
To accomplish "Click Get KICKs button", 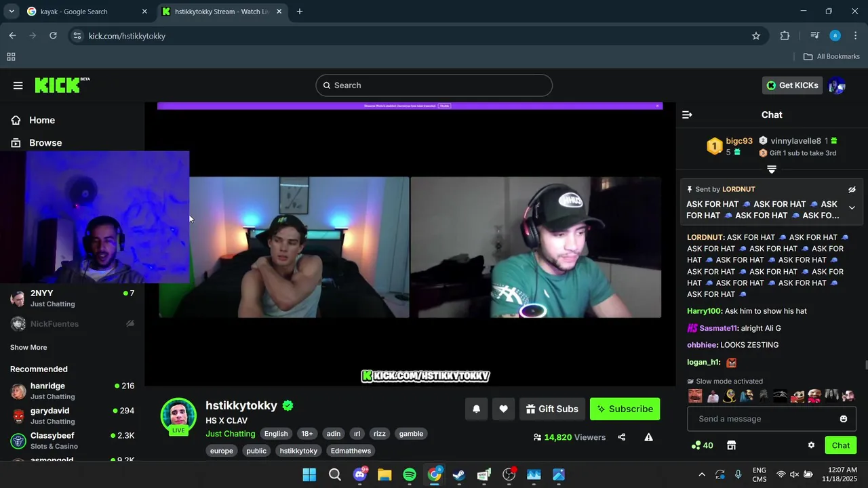I will (792, 85).
